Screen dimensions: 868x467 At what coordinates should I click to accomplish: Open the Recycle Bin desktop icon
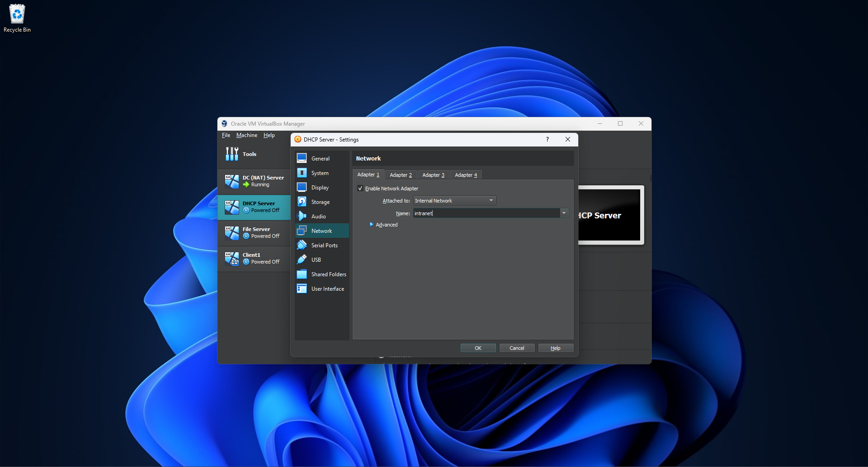17,18
